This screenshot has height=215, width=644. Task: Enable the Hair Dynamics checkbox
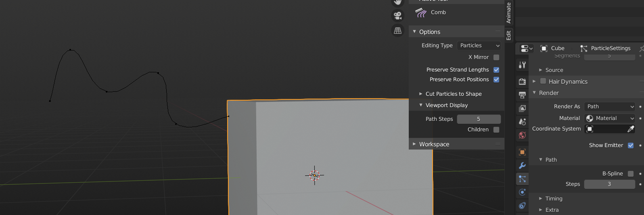click(x=543, y=81)
